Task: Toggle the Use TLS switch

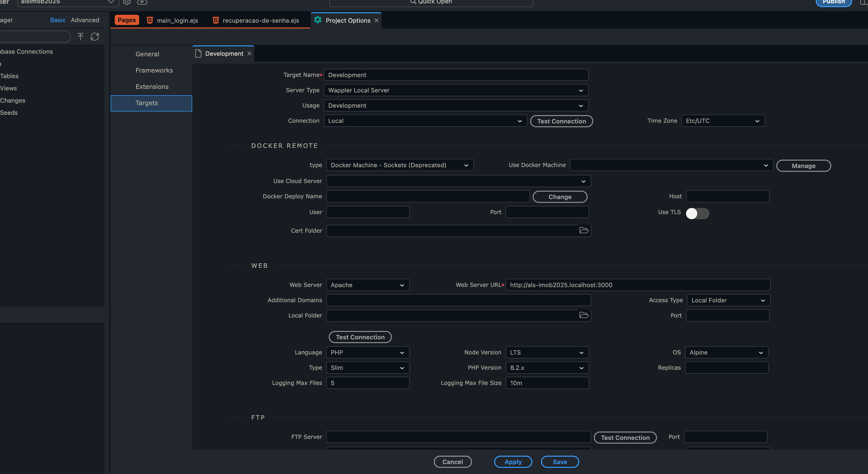Action: [697, 213]
